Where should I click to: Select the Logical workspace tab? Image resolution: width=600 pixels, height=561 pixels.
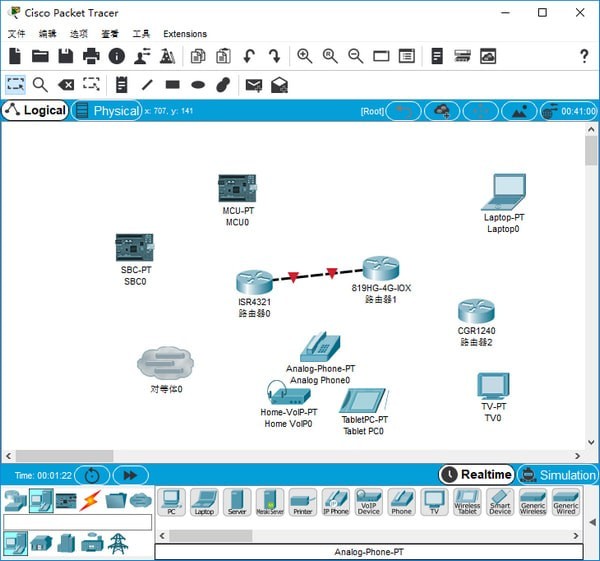point(35,110)
